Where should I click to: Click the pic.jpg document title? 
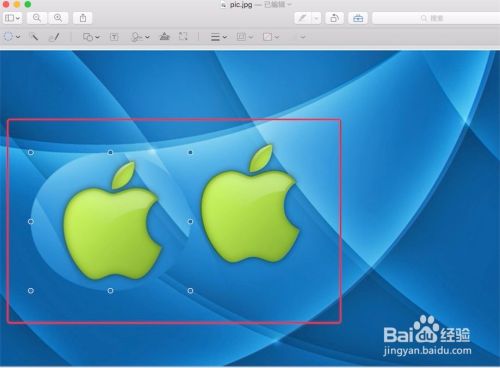[241, 5]
